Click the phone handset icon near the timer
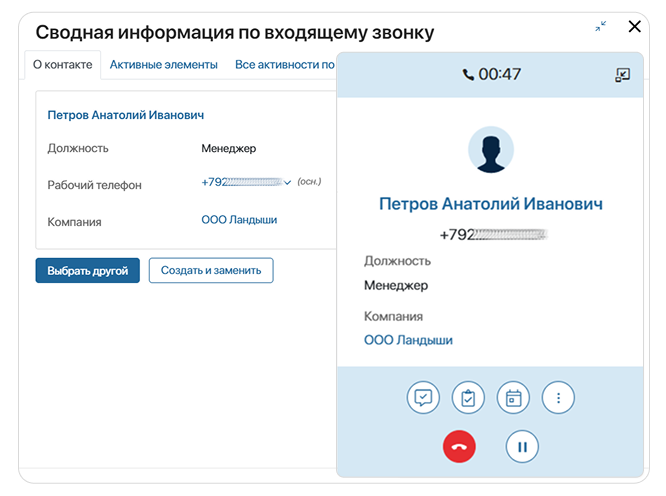 [x=468, y=75]
